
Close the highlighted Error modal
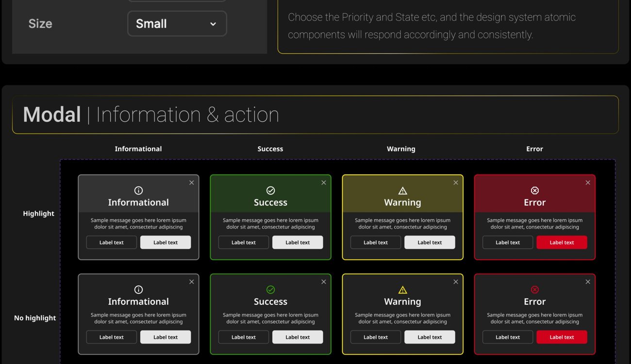587,182
